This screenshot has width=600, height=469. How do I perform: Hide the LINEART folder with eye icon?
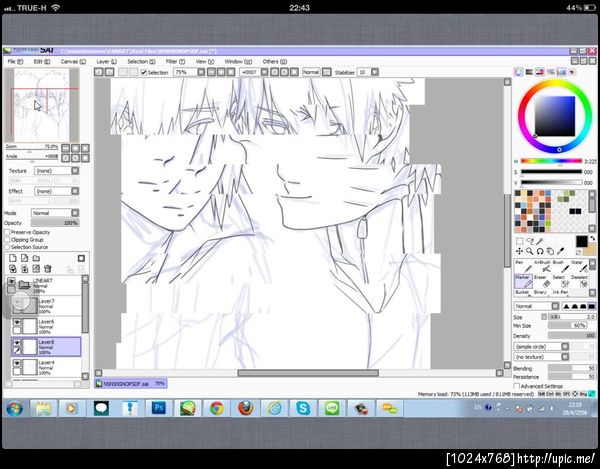[x=11, y=282]
